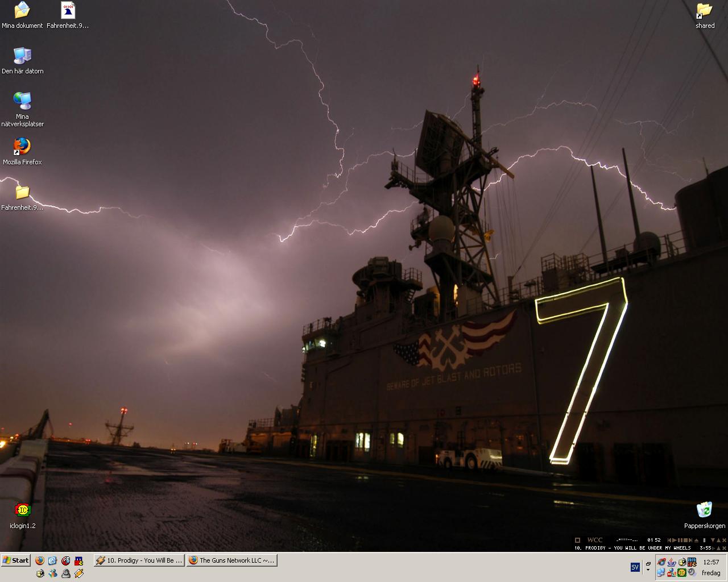Open the Mozilla Firefox desktop shortcut
This screenshot has width=728, height=582.
click(x=22, y=151)
